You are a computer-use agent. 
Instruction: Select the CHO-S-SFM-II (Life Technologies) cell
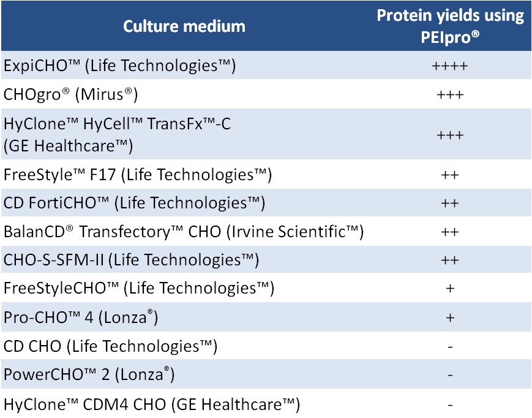pyautogui.click(x=132, y=260)
